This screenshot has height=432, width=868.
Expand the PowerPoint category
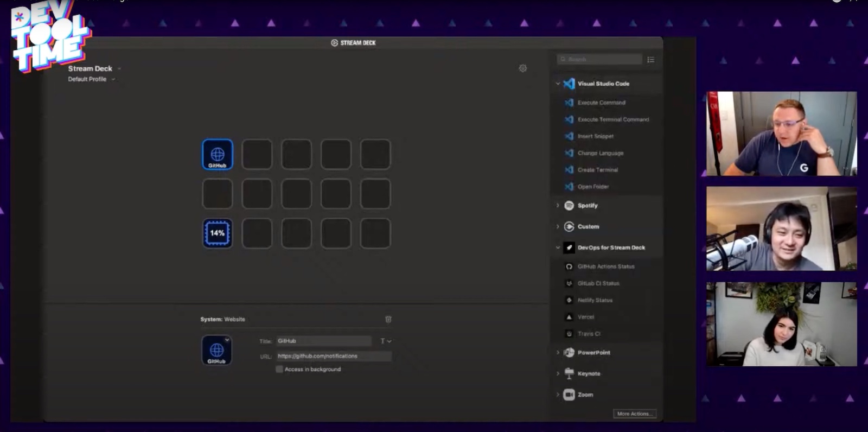(x=558, y=353)
